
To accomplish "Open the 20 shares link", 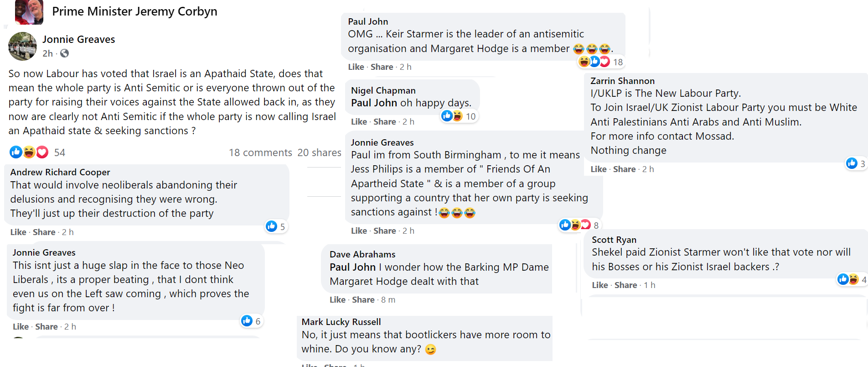I will coord(319,152).
